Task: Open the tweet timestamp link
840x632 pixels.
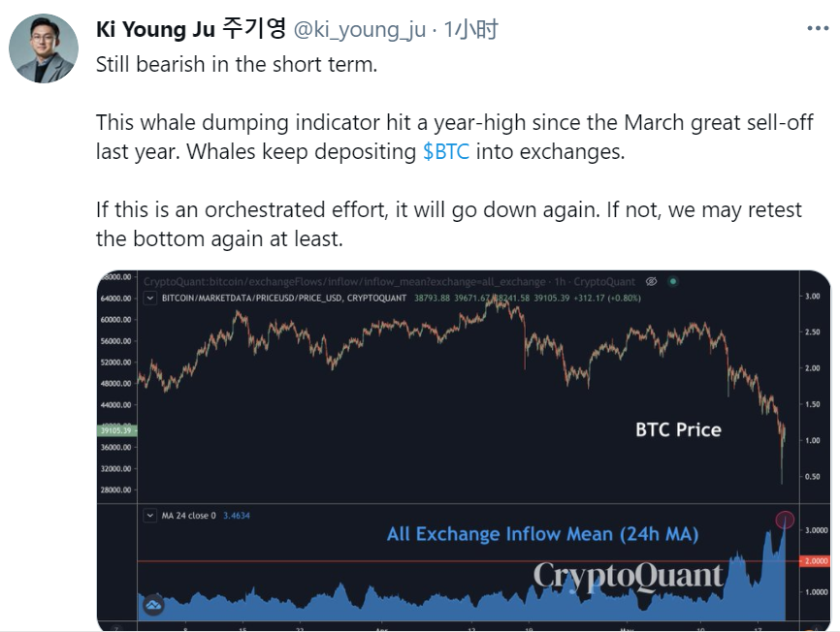Action: click(x=471, y=29)
